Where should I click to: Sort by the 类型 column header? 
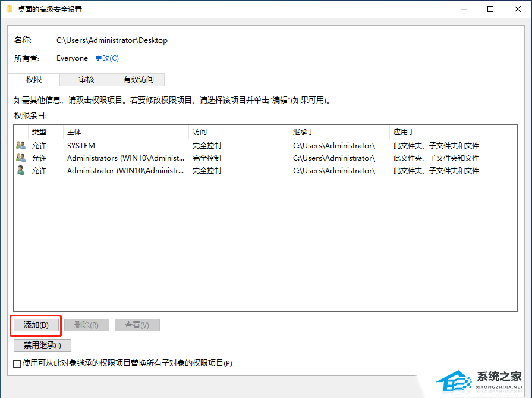coord(46,131)
